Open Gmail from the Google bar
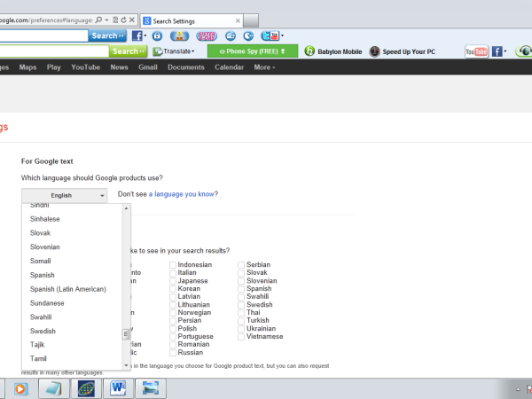The image size is (532, 399). coord(148,67)
